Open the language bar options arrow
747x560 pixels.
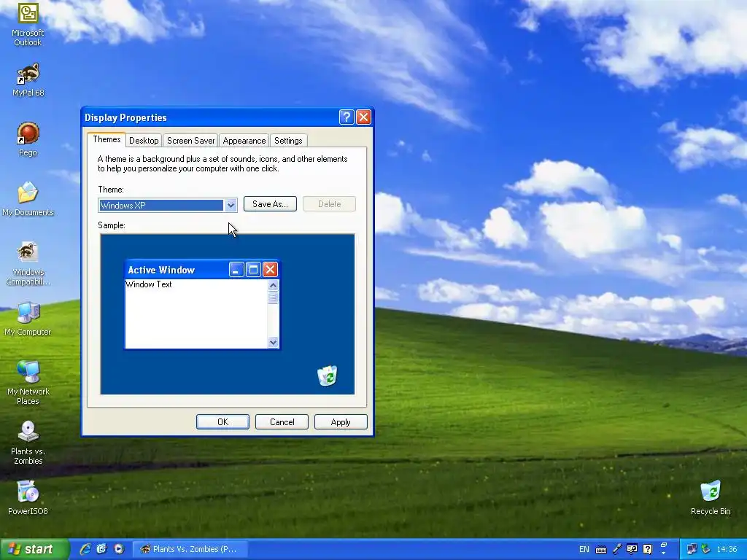click(x=664, y=553)
